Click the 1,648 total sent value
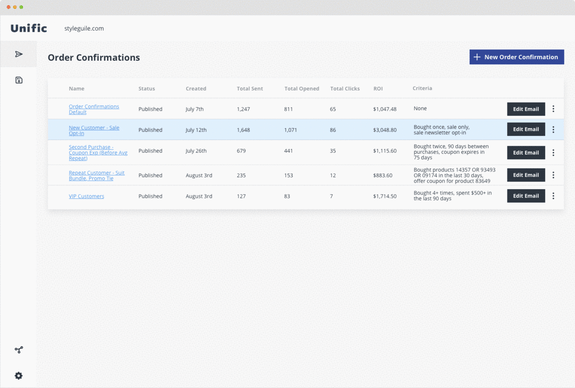 click(243, 130)
